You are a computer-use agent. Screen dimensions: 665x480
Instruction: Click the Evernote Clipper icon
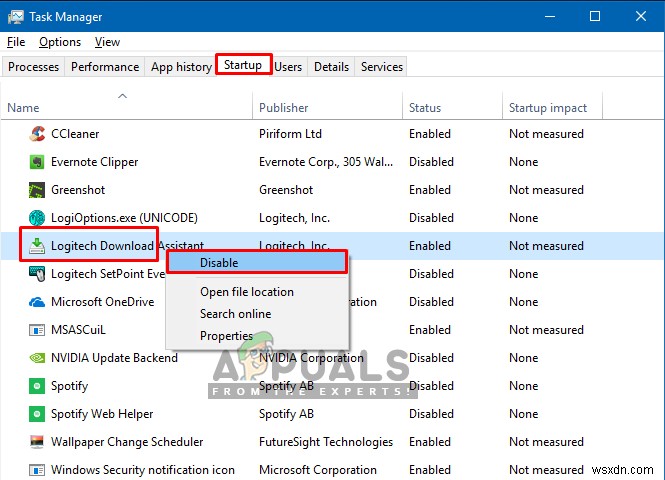pyautogui.click(x=37, y=162)
